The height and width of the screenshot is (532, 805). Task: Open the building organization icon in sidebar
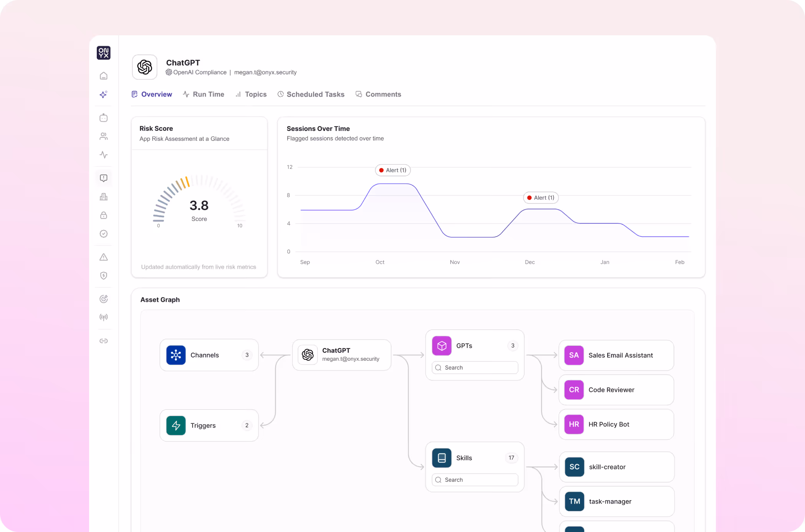[x=104, y=197]
